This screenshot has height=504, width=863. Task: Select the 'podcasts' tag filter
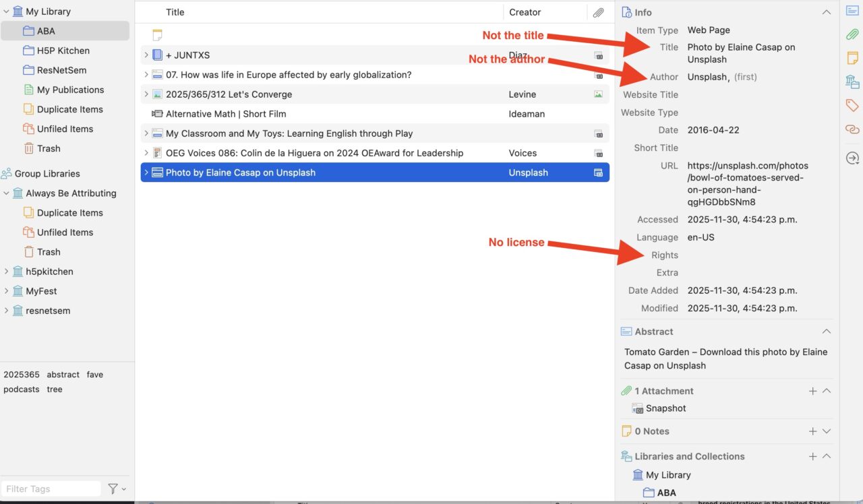click(22, 389)
